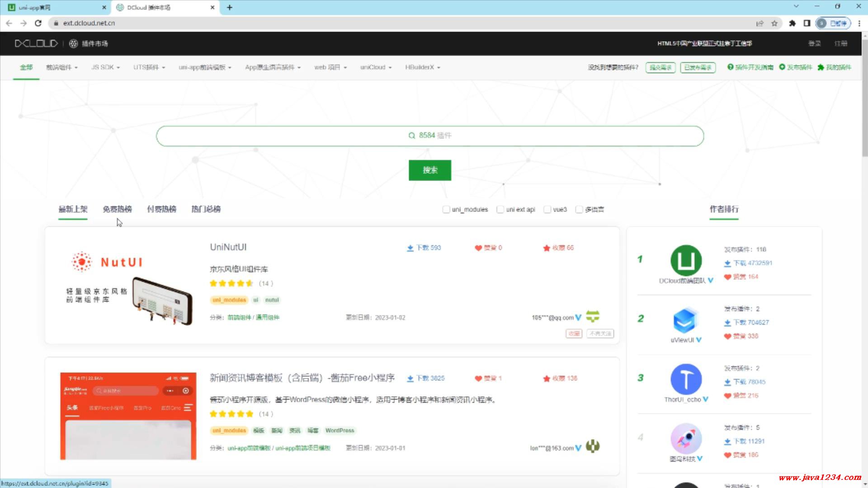The image size is (868, 488).
Task: Click the 已发布需求 button
Action: point(698,68)
